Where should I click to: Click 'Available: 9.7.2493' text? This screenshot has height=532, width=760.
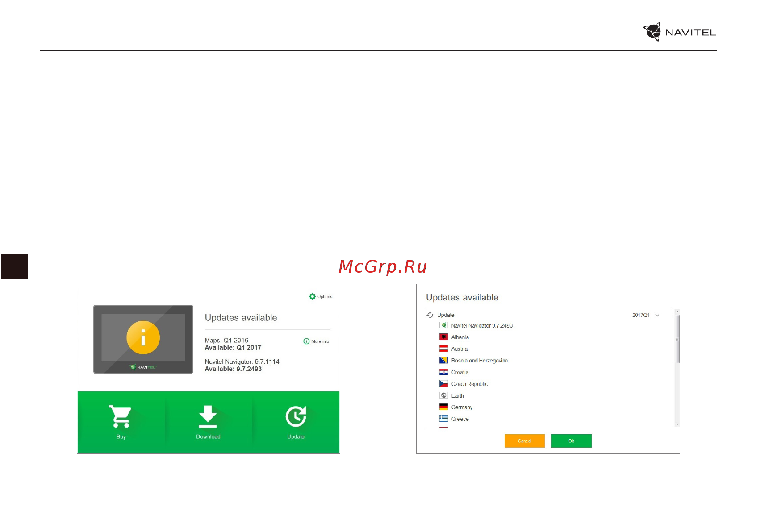[233, 369]
